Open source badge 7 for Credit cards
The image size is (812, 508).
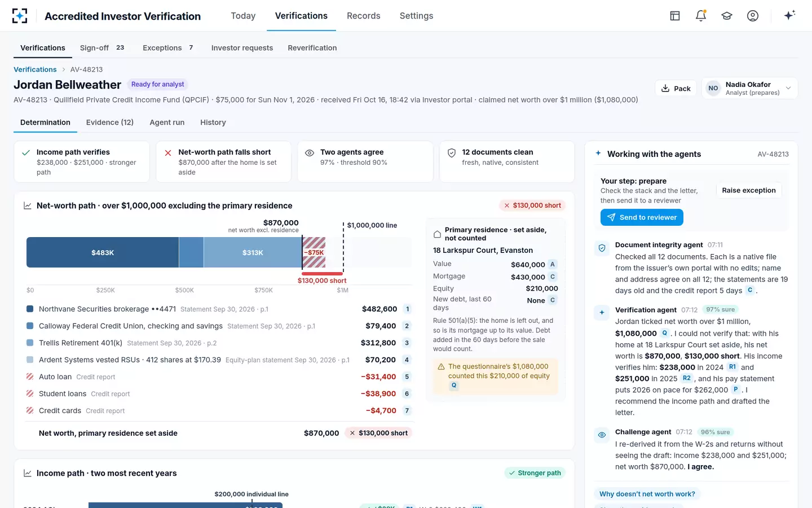click(x=407, y=411)
